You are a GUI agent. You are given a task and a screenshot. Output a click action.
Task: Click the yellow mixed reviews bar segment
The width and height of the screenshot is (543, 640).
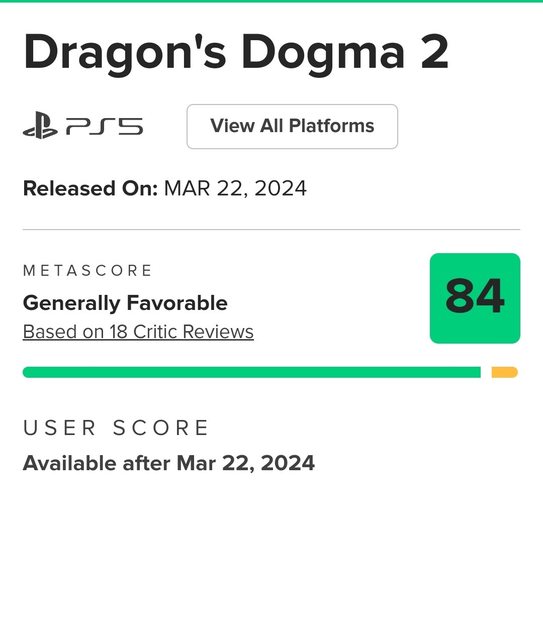(505, 372)
